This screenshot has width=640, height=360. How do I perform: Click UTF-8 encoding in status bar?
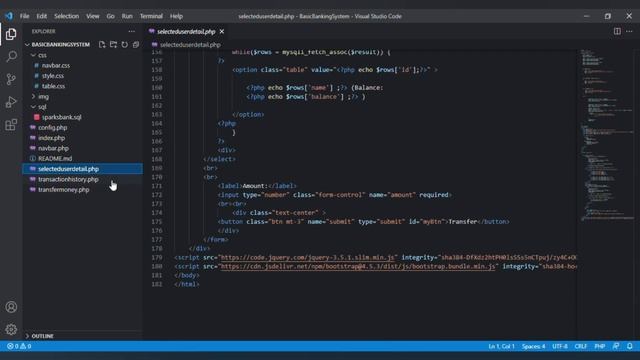(x=560, y=346)
